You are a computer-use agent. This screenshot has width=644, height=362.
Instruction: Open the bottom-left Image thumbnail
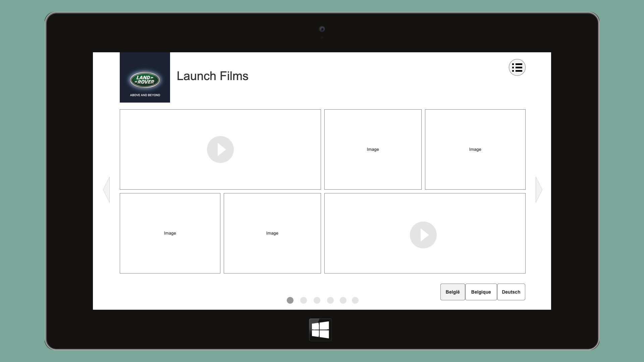170,233
